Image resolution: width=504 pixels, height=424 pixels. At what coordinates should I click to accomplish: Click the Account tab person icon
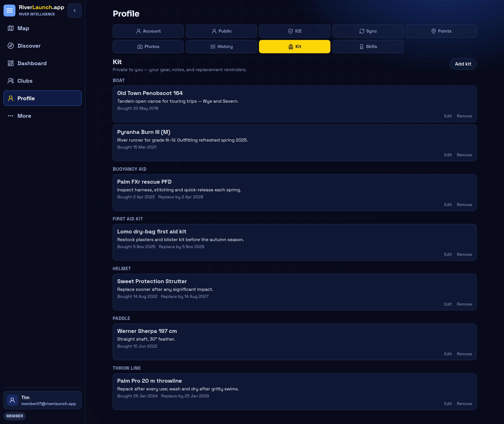pos(139,31)
